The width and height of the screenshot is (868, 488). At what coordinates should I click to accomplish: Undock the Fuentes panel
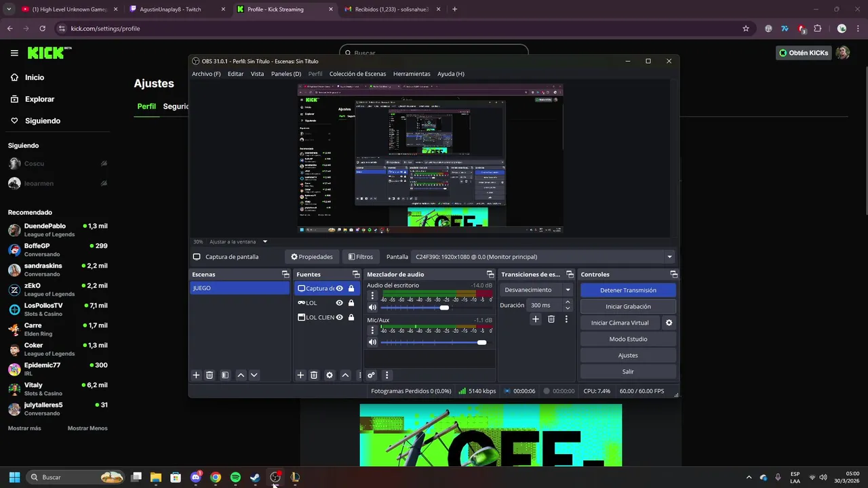point(355,274)
